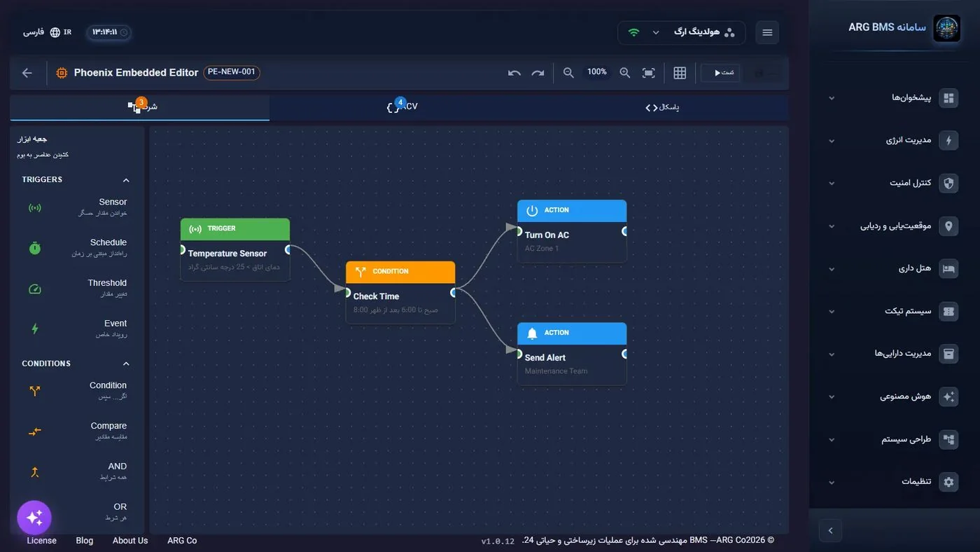980x552 pixels.
Task: Pick the Compare tool from toolbox
Action: click(x=77, y=432)
